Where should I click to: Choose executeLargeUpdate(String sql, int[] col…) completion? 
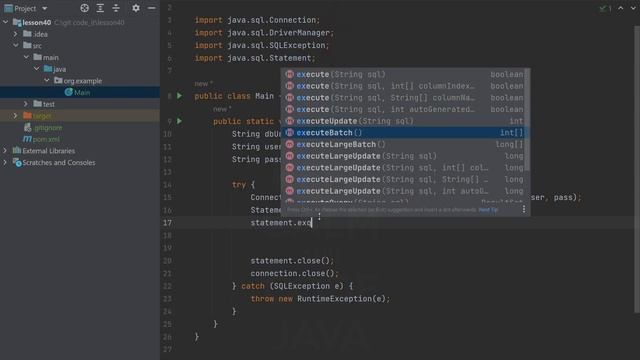tap(404, 167)
